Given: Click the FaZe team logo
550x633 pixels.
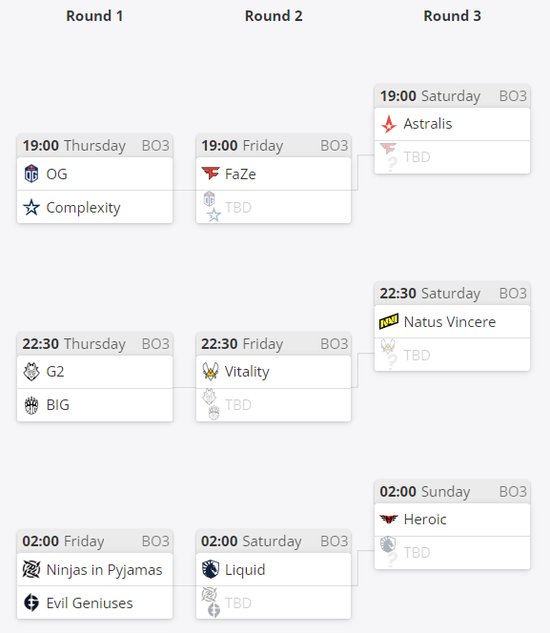Looking at the screenshot, I should [210, 174].
